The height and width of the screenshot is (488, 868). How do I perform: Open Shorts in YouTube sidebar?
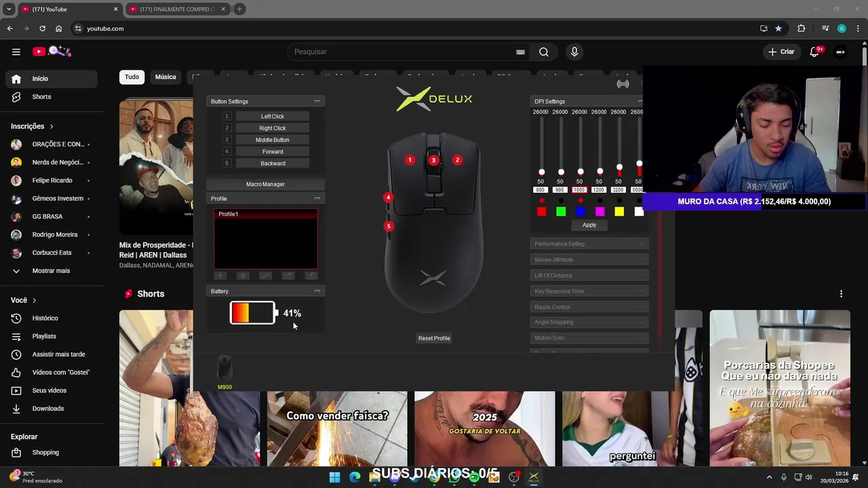click(x=52, y=97)
